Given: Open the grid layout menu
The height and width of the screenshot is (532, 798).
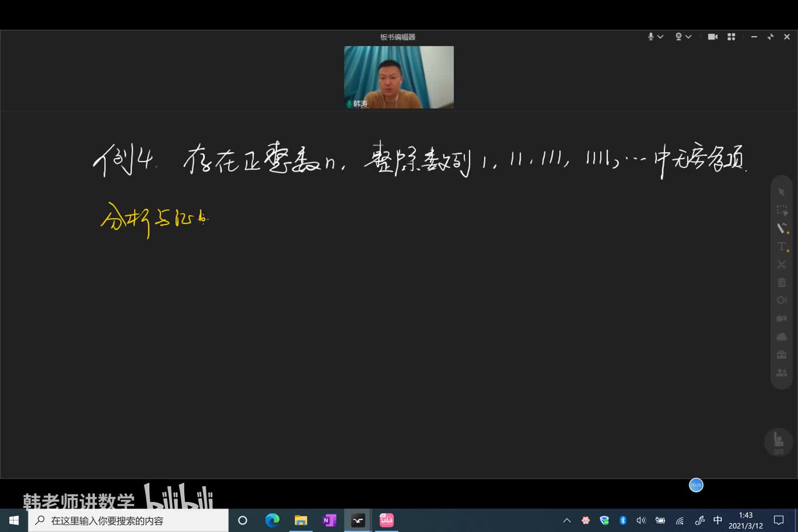Looking at the screenshot, I should [731, 37].
